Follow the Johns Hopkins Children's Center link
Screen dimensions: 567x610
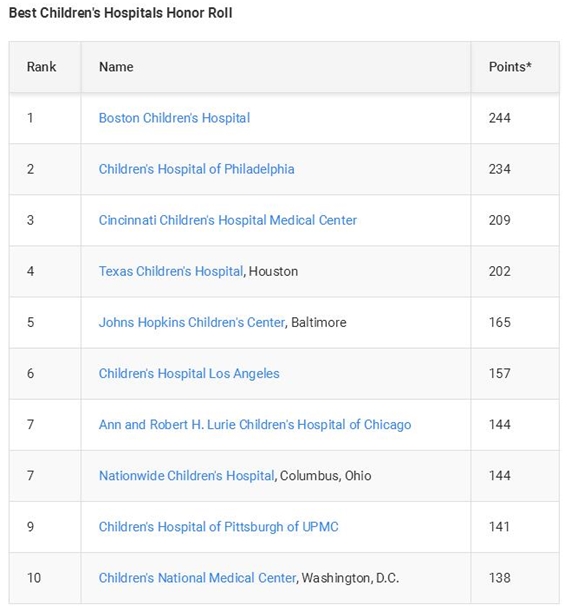(x=191, y=322)
